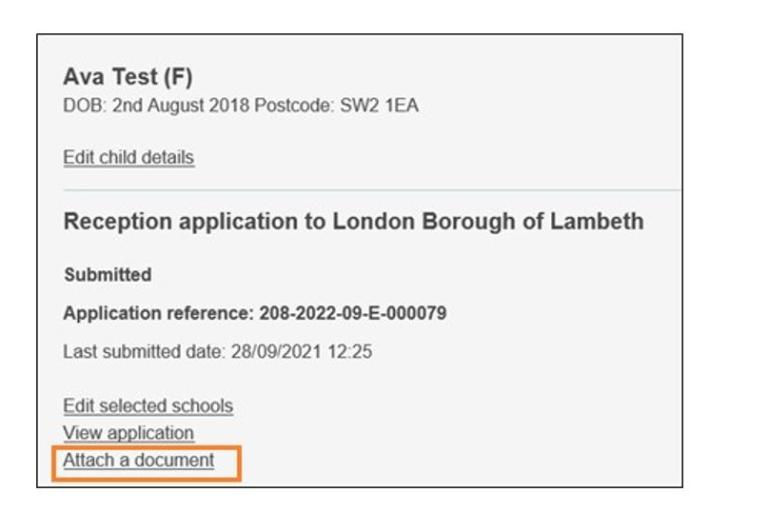Click the Submitted status label
This screenshot has height=512, width=768.
tap(107, 274)
